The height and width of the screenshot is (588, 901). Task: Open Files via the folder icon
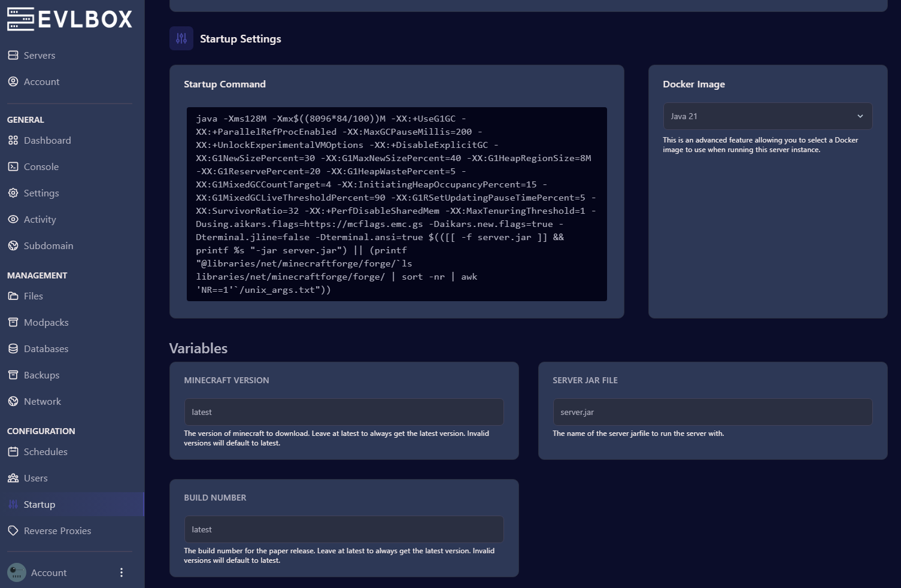(13, 296)
